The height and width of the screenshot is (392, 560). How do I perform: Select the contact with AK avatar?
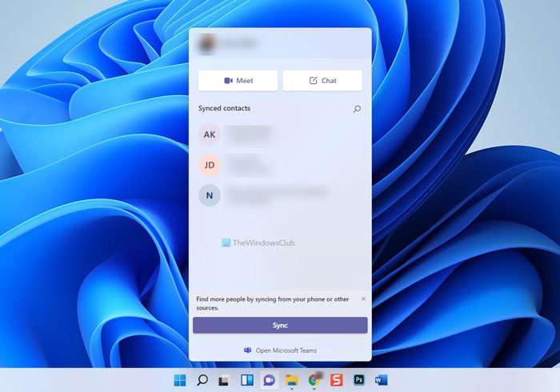(210, 134)
